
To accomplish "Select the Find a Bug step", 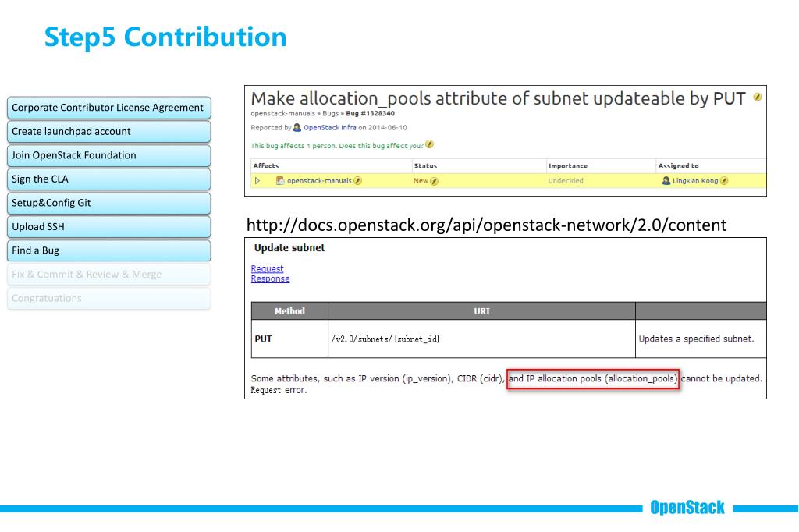I will (108, 250).
